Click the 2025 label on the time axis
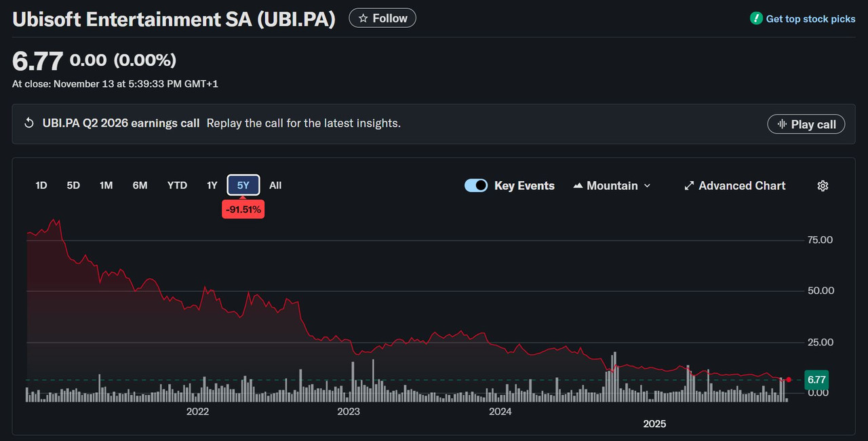Screen dimensions: 868x441 (654, 424)
